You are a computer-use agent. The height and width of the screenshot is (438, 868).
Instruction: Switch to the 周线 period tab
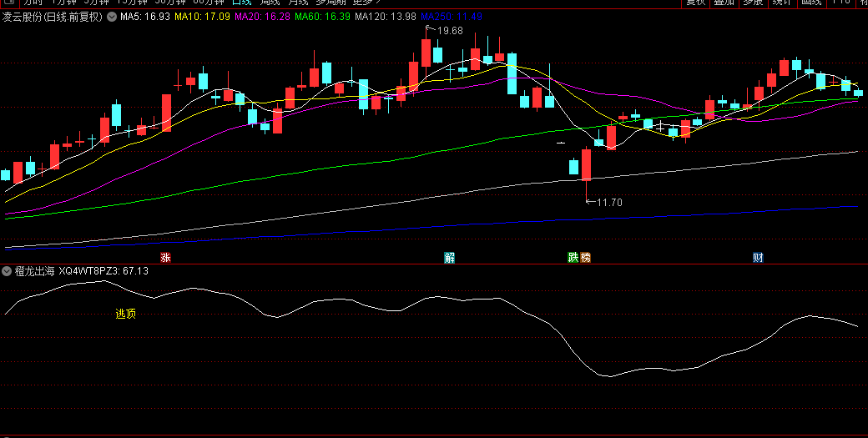coord(270,3)
